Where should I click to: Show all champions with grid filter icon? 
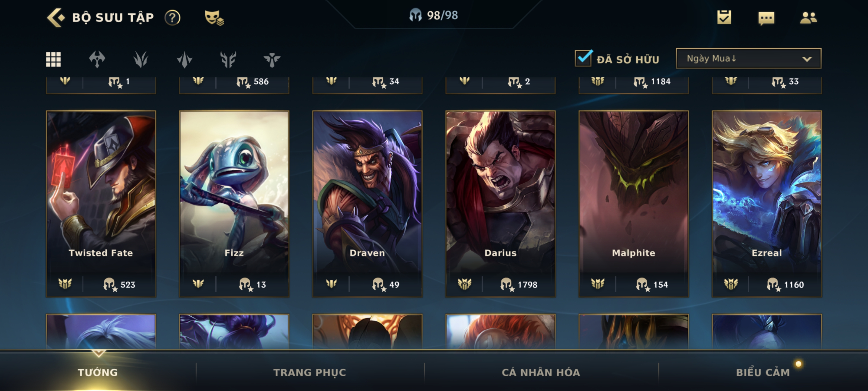(x=53, y=59)
